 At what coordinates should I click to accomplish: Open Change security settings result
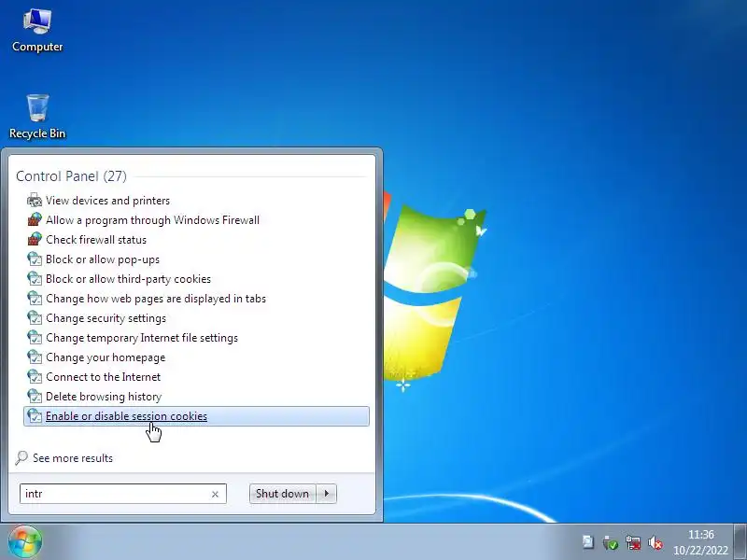pos(106,318)
